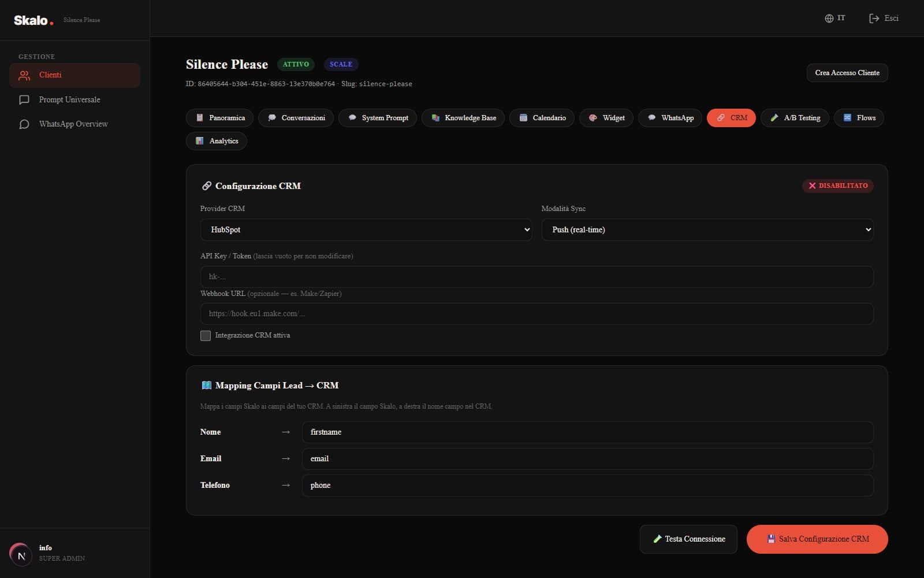Click the Conversazioni speech bubble icon
Screen dimensions: 924x578
pos(272,118)
